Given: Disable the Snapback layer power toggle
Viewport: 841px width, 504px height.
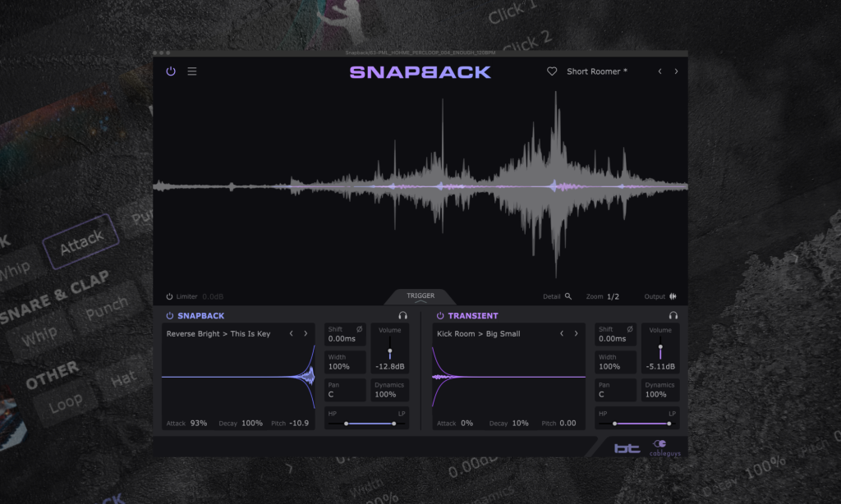Looking at the screenshot, I should click(170, 315).
